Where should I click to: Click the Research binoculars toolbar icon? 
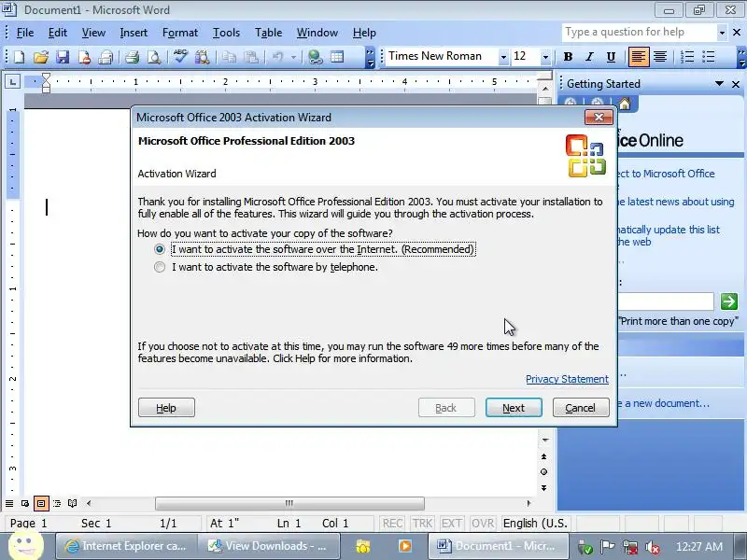click(202, 57)
